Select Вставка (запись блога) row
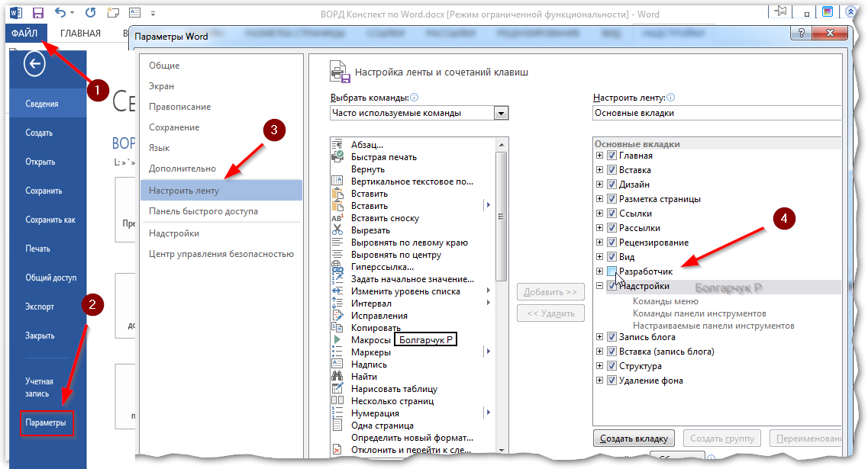The width and height of the screenshot is (868, 469). [666, 352]
